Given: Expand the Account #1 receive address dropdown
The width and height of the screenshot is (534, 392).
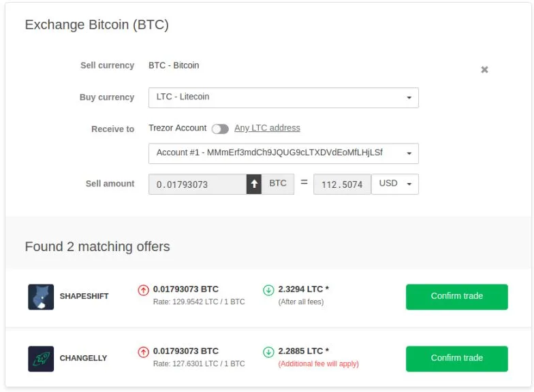Looking at the screenshot, I should pos(283,153).
